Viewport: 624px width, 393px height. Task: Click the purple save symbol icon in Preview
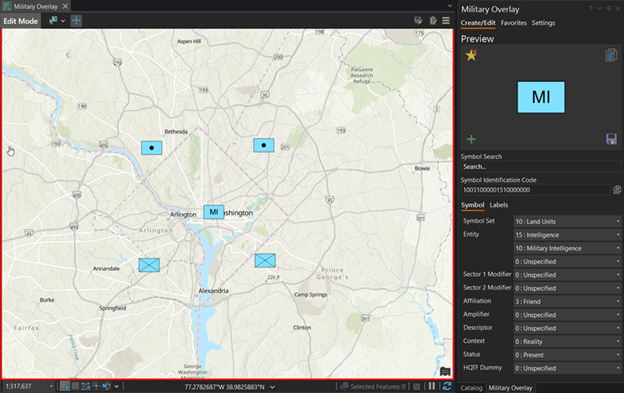[611, 139]
